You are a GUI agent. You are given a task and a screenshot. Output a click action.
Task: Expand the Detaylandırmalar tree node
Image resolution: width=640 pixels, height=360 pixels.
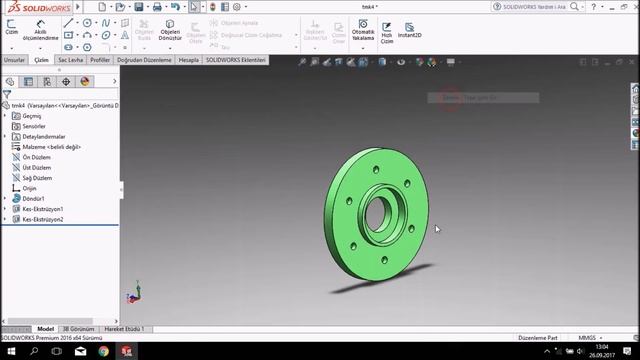(x=5, y=136)
